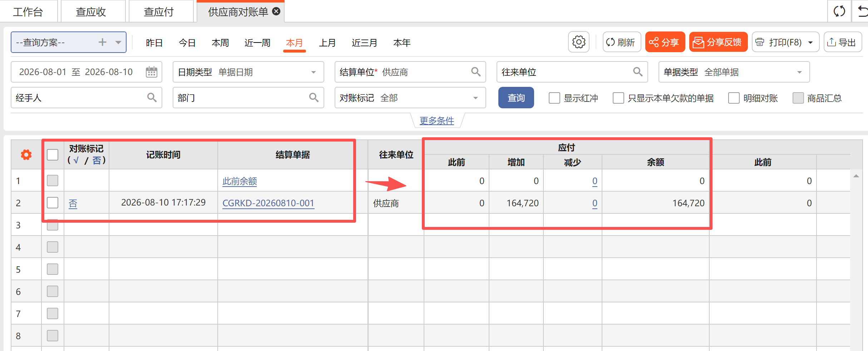Click the 2026-08-10 17:17:29 timestamp cell
The height and width of the screenshot is (351, 868).
pyautogui.click(x=163, y=202)
